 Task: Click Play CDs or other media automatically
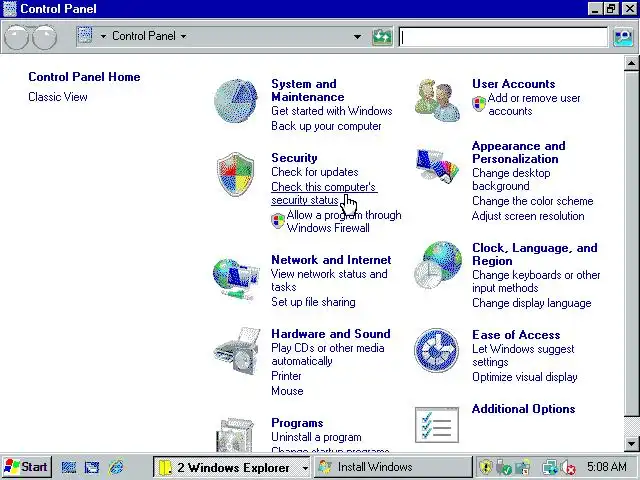pyautogui.click(x=328, y=354)
